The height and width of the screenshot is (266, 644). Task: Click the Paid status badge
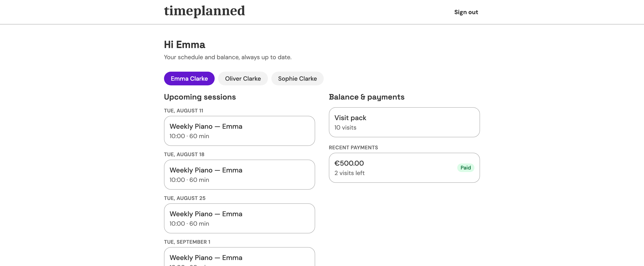(x=465, y=168)
